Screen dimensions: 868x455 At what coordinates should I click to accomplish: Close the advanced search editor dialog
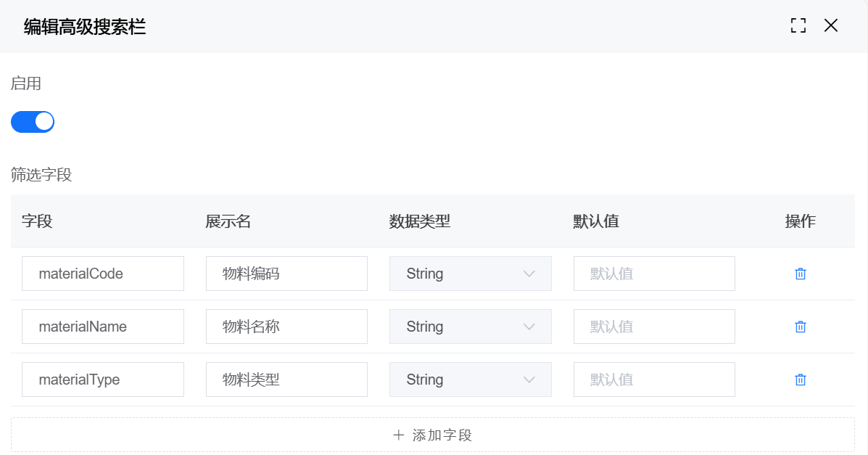coord(831,26)
